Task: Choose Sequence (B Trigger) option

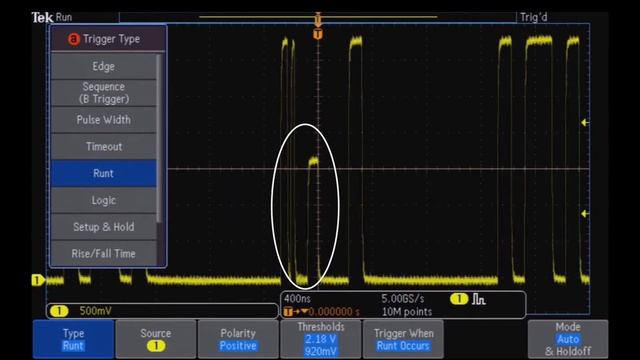Action: tap(104, 93)
